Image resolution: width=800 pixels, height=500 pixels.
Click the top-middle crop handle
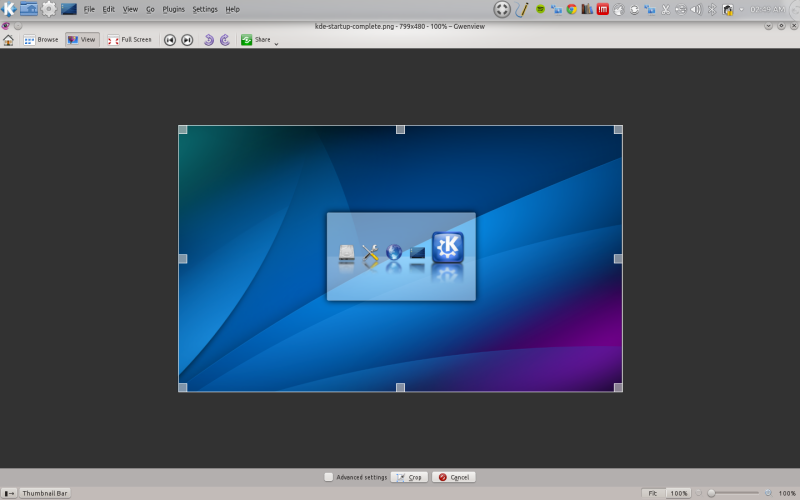[x=401, y=130]
